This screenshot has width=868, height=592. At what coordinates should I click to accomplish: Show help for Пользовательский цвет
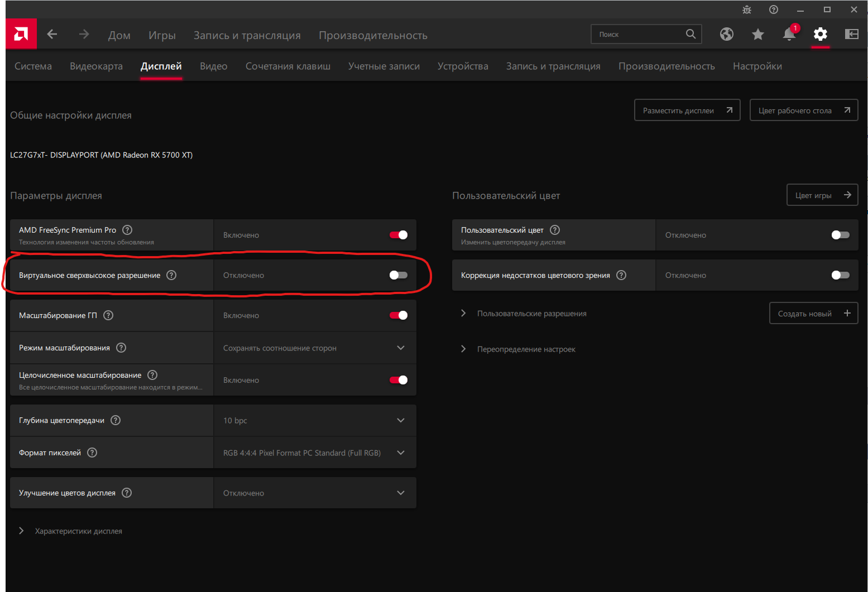[x=555, y=230]
